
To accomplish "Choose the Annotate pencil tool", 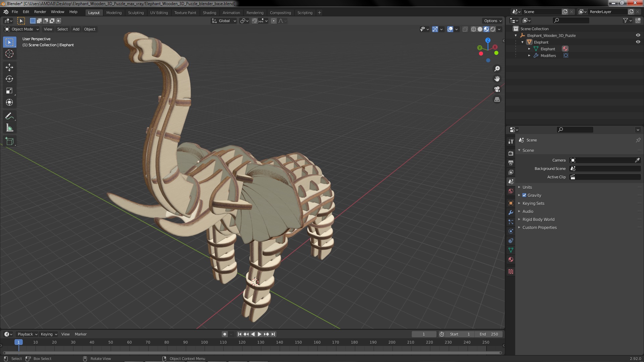I will [x=9, y=116].
